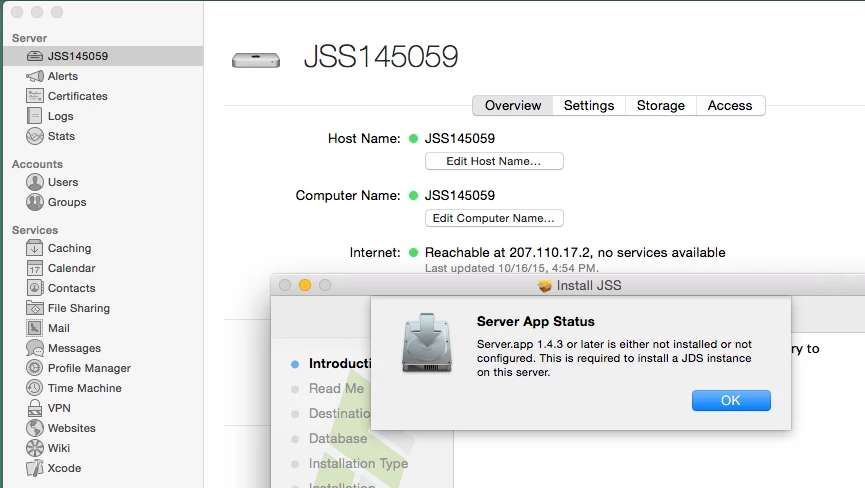Click the Internet green status indicator

coord(413,253)
